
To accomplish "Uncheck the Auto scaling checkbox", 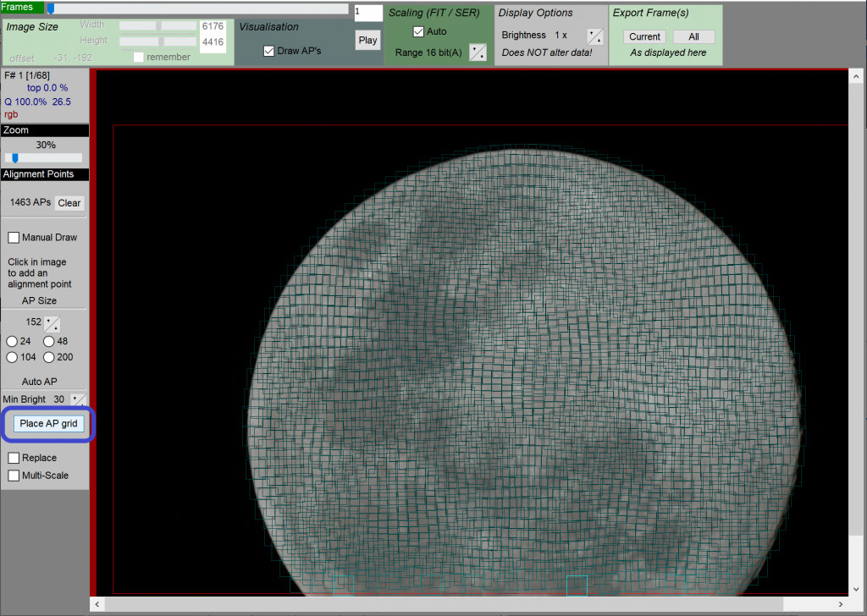I will (x=418, y=32).
